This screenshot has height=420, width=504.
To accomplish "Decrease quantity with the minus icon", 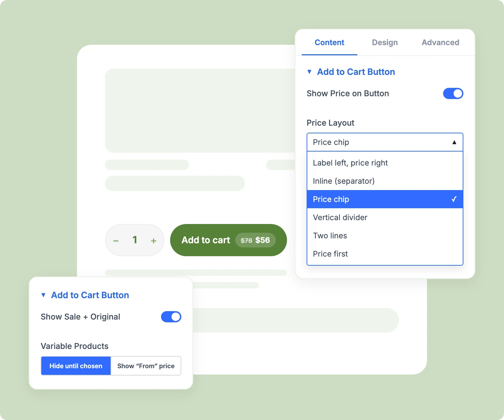I will pyautogui.click(x=116, y=241).
